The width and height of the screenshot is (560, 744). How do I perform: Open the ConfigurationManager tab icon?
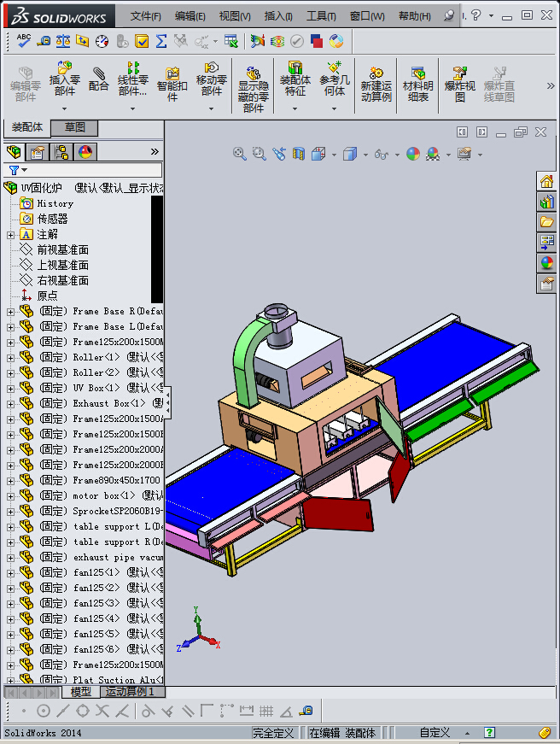pyautogui.click(x=61, y=152)
